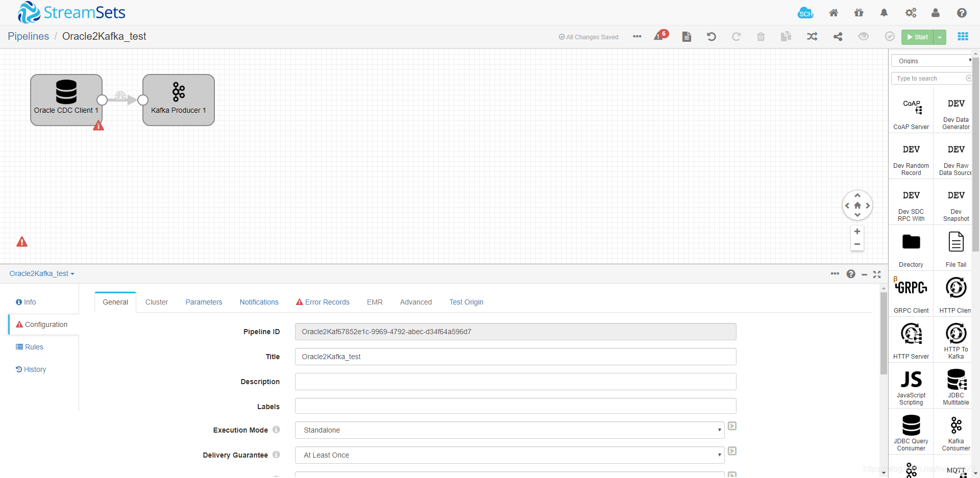Open the Info section
980x478 pixels.
pyautogui.click(x=26, y=302)
